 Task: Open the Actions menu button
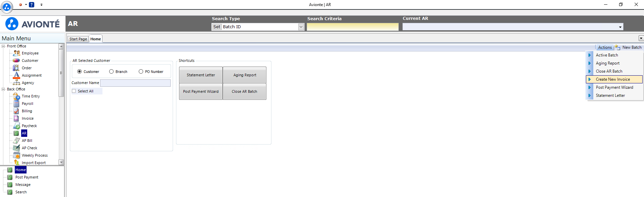point(605,47)
